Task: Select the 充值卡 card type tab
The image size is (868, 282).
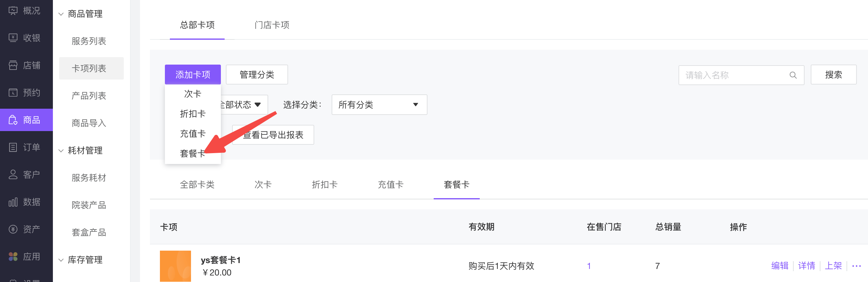Action: coord(390,184)
